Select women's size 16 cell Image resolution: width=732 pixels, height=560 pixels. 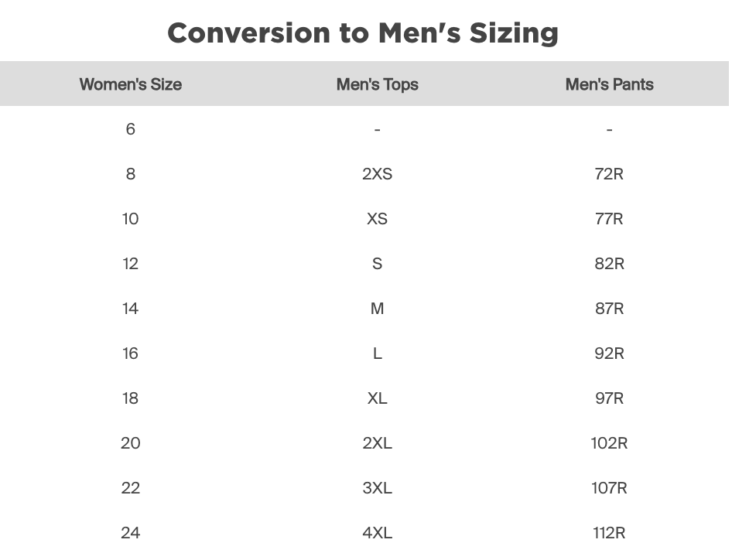coord(130,353)
